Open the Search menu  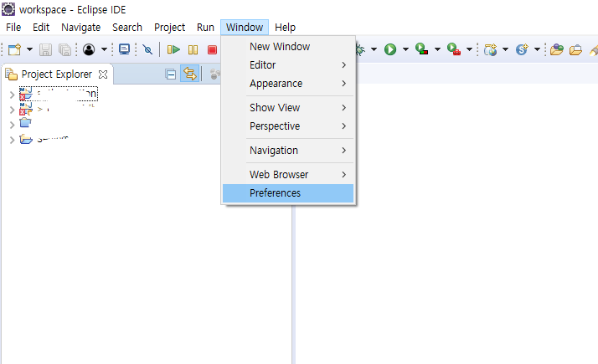pyautogui.click(x=127, y=28)
